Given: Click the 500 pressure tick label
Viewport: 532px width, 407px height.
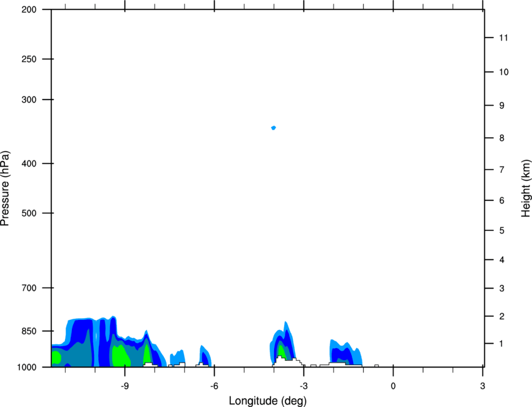Looking at the screenshot, I should click(29, 213).
